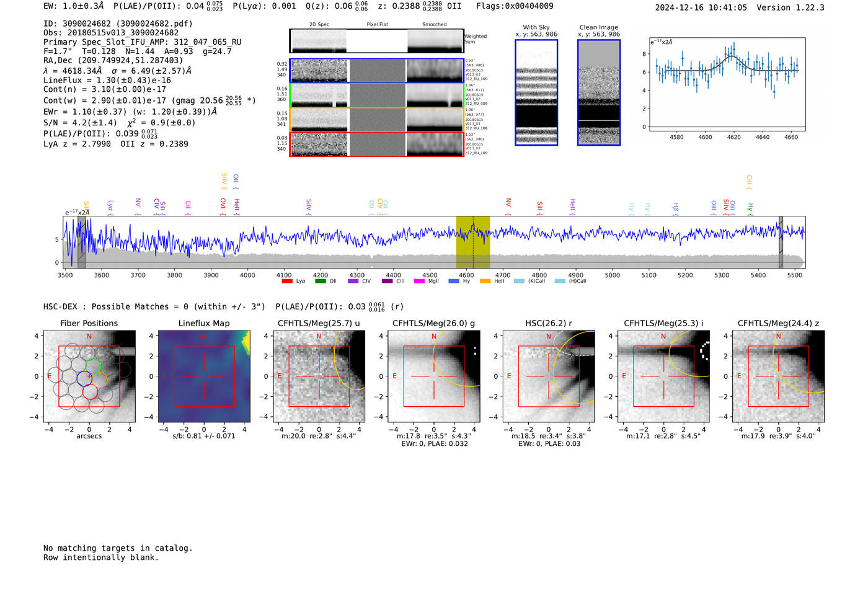868x591 pixels.
Task: Click the gray hatched band near 5460 Å
Action: click(781, 242)
